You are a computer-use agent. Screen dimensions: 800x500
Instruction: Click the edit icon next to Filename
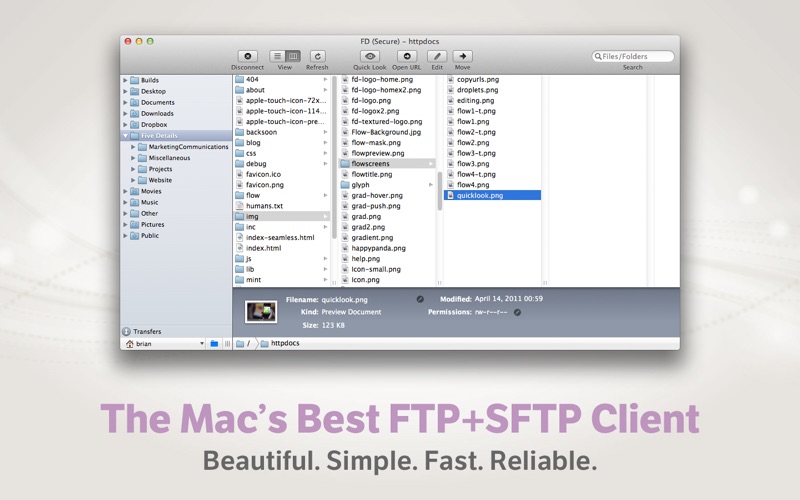420,299
